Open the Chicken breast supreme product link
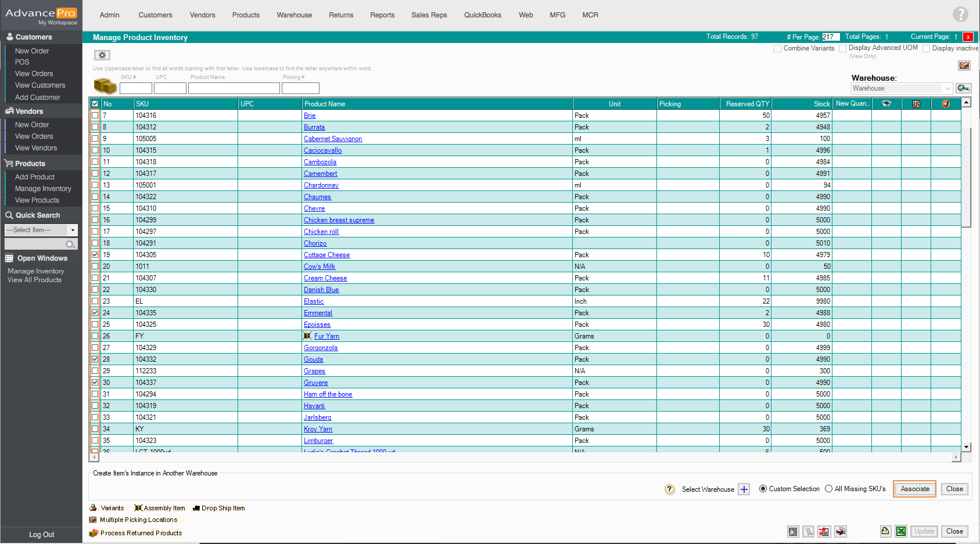This screenshot has height=544, width=980. [x=339, y=220]
